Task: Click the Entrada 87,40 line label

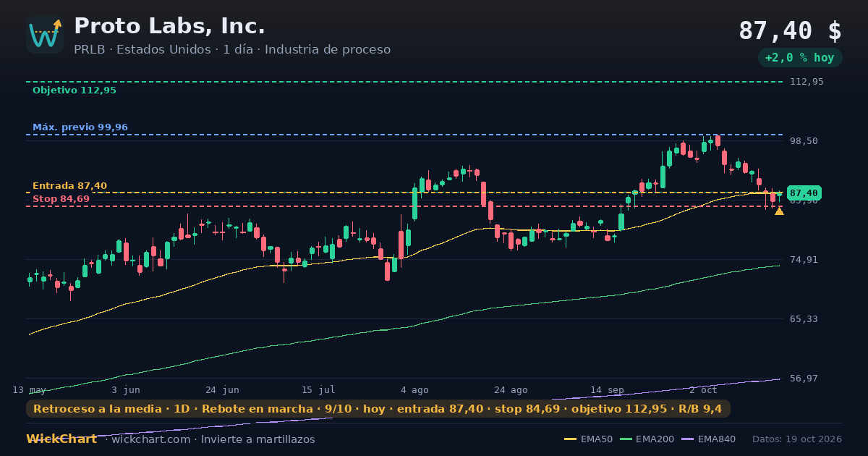Action: click(69, 186)
